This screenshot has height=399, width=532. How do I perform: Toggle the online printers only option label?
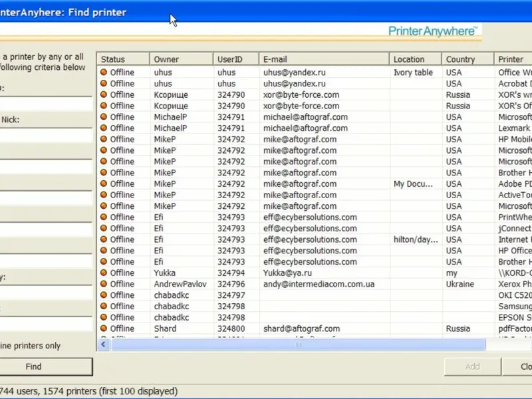click(30, 346)
